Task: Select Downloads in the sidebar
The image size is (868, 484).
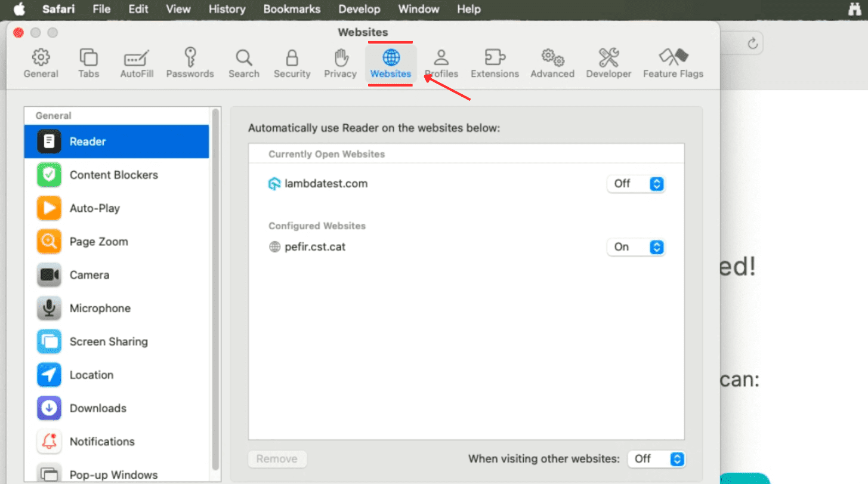Action: 117,408
